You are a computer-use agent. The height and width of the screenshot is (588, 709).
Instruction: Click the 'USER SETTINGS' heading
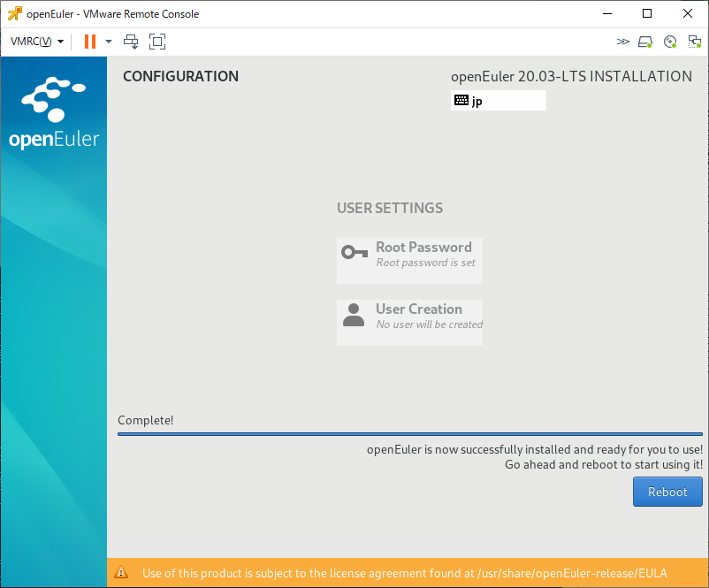[x=390, y=208]
